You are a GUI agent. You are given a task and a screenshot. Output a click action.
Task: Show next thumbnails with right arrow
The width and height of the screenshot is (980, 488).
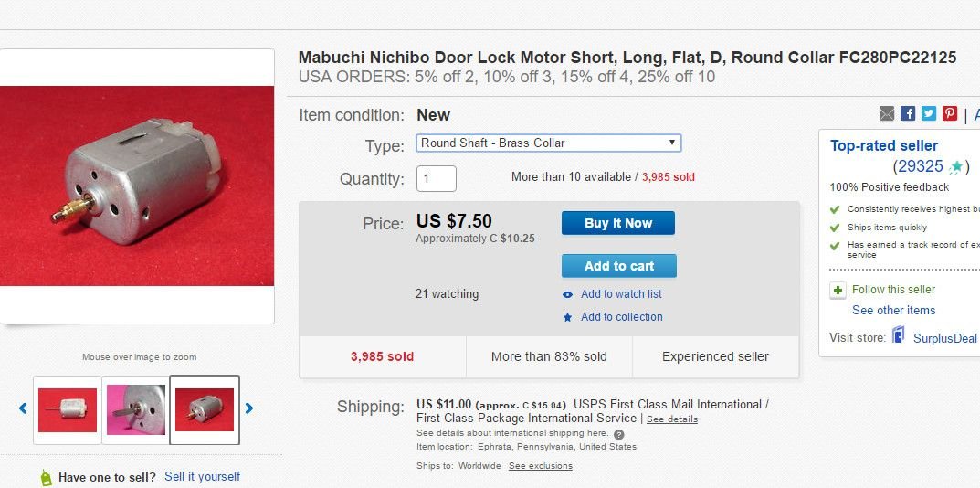pos(248,408)
